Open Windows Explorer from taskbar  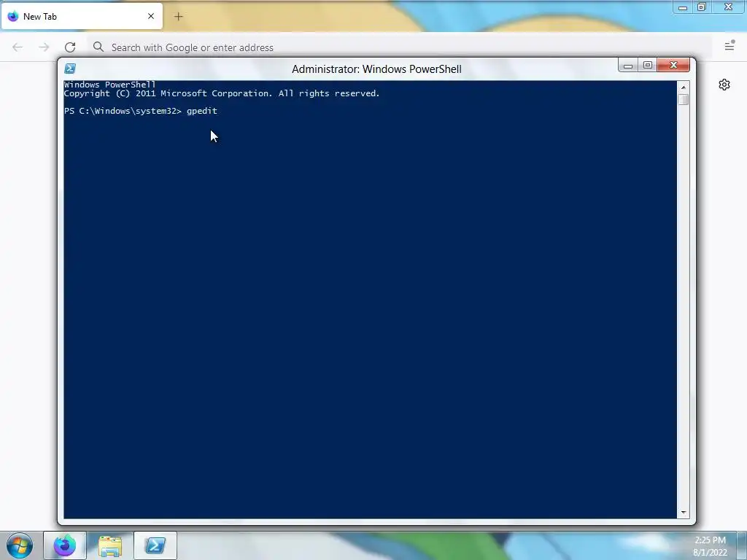(x=110, y=545)
